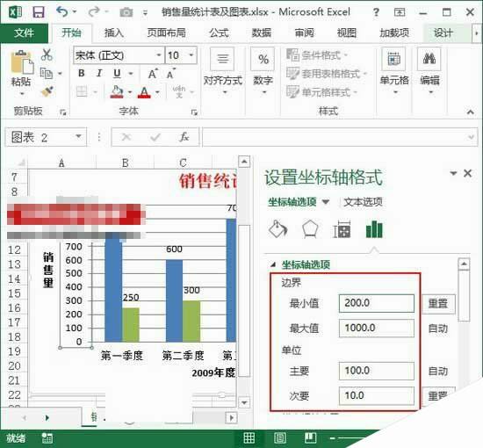The image size is (483, 448).
Task: Click Page Break Preview icon in status bar
Action: [x=310, y=437]
